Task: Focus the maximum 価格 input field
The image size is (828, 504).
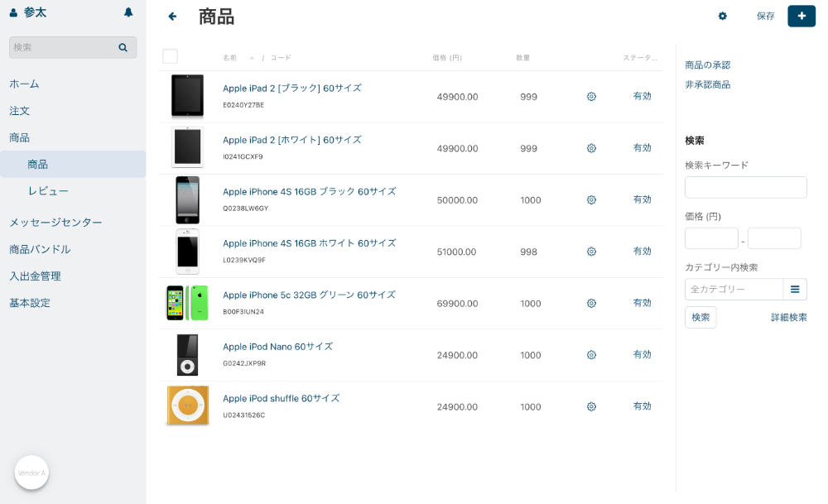Action: coord(774,238)
